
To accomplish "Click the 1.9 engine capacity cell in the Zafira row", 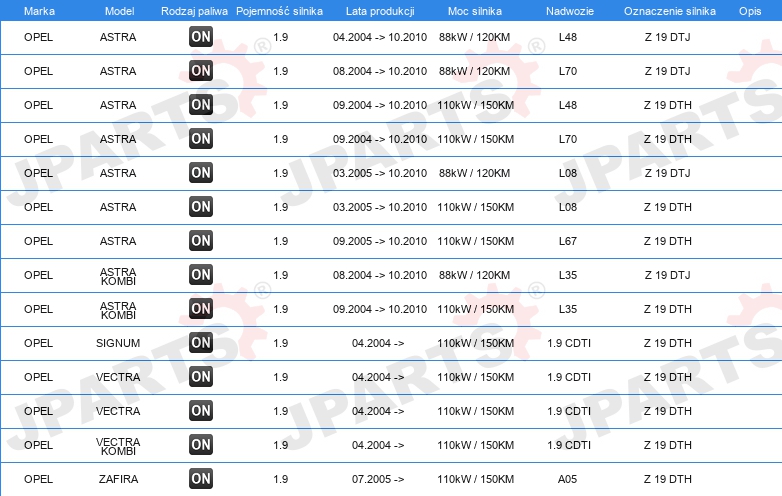I will point(281,479).
